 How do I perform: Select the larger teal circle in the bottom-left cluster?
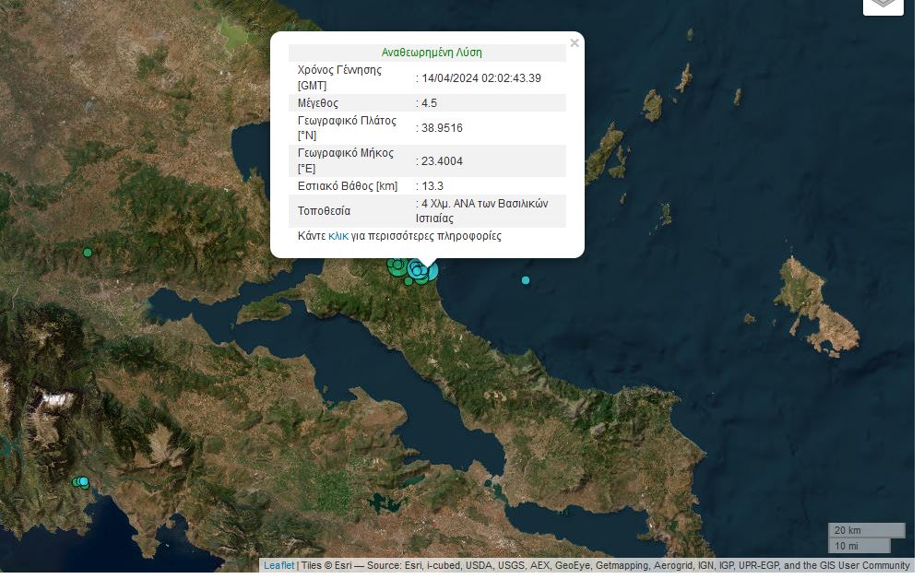[83, 481]
